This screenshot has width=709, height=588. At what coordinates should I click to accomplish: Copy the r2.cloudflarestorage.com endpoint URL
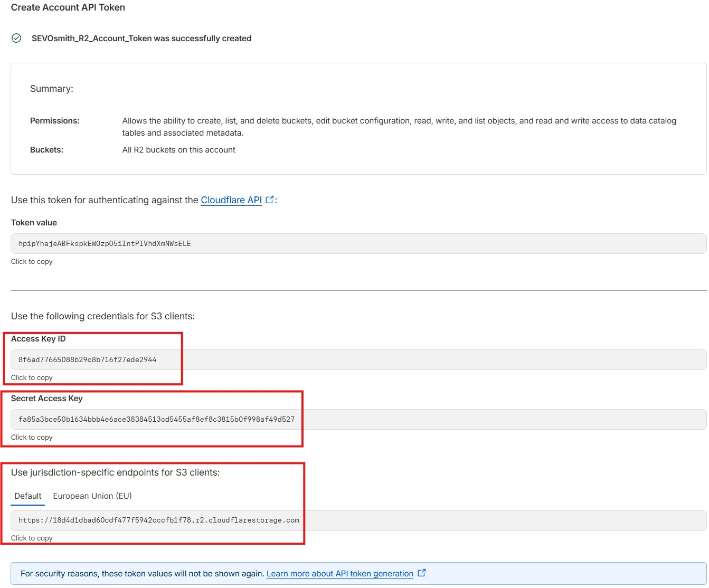pos(358,520)
